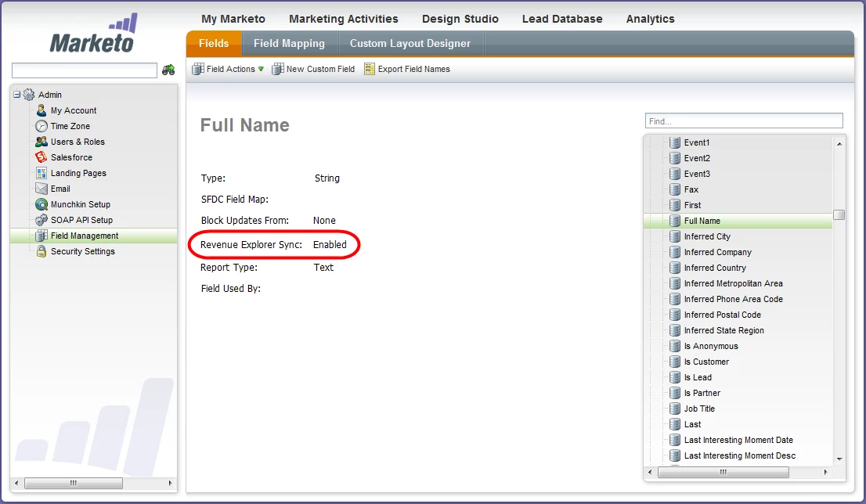
Task: Click the Salesforce icon in Admin tree
Action: [x=41, y=157]
